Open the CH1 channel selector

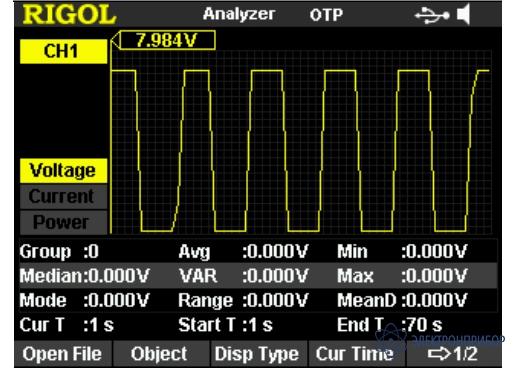click(x=63, y=51)
